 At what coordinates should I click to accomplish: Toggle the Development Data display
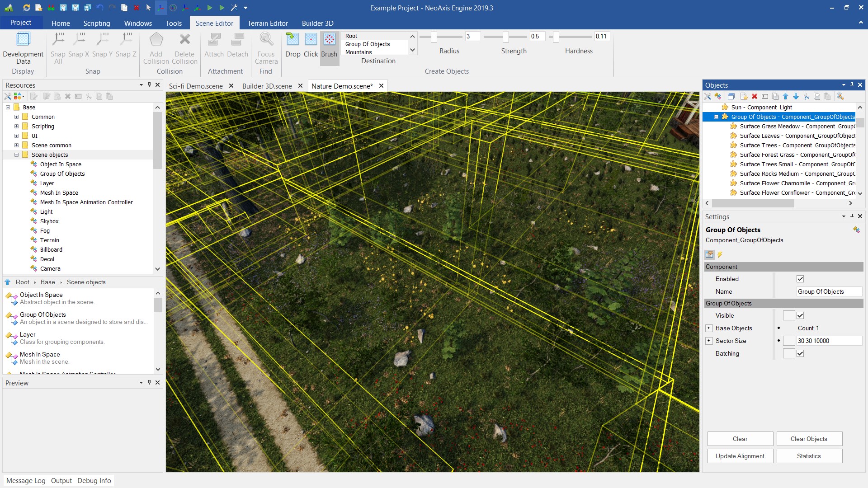click(23, 48)
